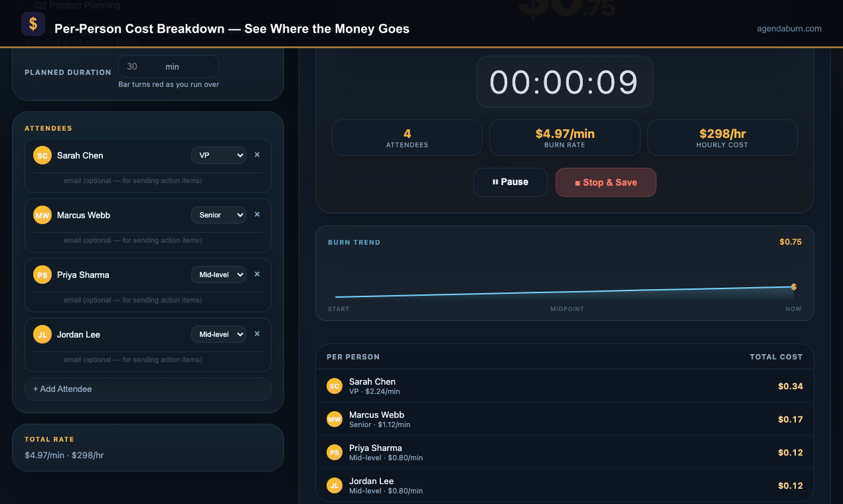Open Priya Sharma's Mid-level role dropdown
This screenshot has width=843, height=504.
(218, 275)
